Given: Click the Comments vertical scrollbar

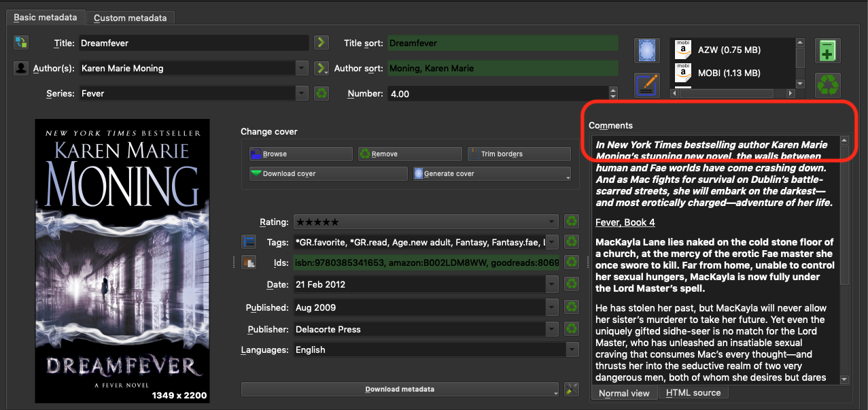Looking at the screenshot, I should tap(845, 260).
